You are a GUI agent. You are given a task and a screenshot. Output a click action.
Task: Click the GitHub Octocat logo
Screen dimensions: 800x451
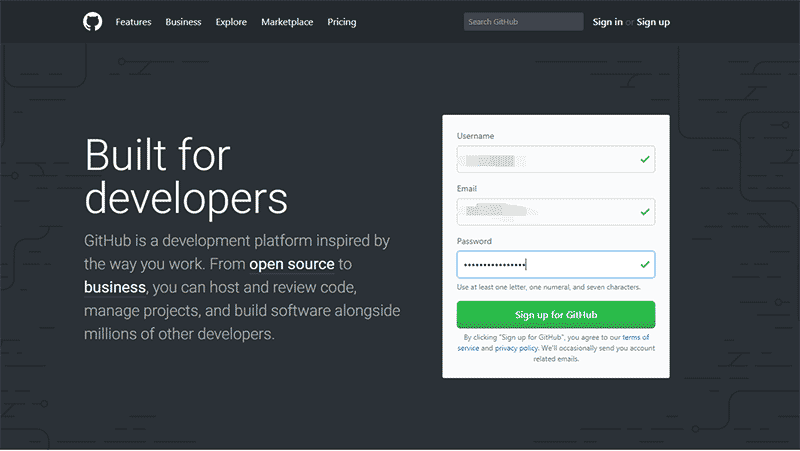click(93, 21)
